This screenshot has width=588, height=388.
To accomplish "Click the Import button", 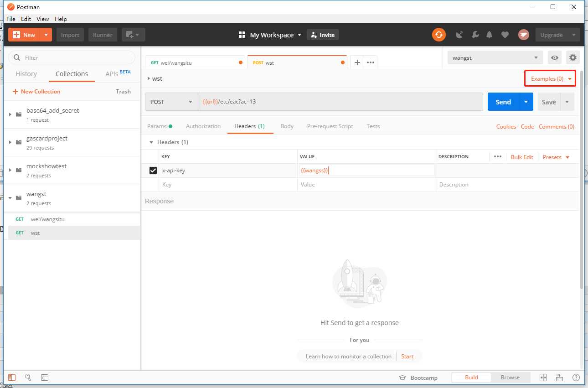I will click(x=70, y=35).
